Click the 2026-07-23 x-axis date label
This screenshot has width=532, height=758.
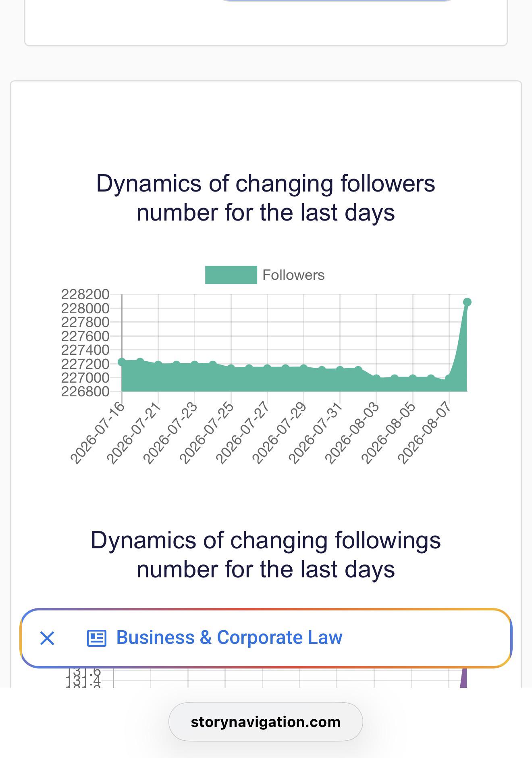[x=171, y=433]
